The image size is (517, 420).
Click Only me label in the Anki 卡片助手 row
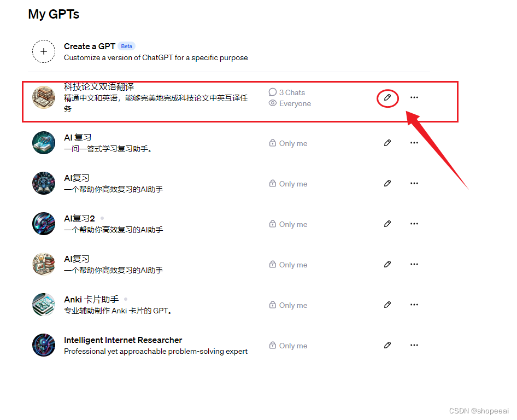tap(293, 305)
